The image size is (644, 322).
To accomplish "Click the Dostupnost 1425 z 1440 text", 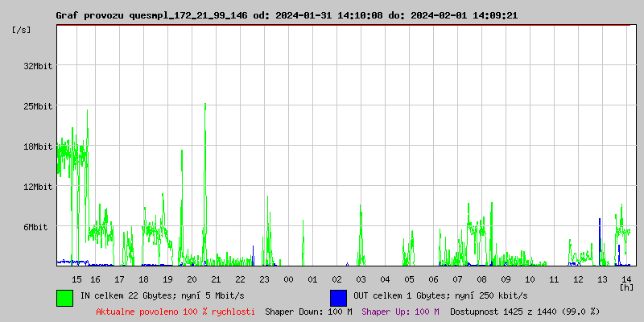I will (525, 312).
